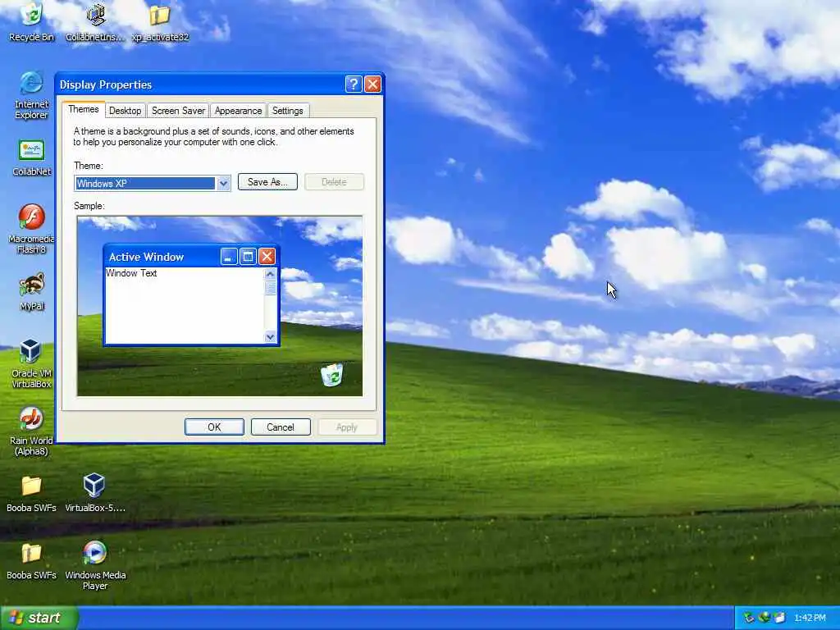Click the greyed Delete button

click(334, 181)
